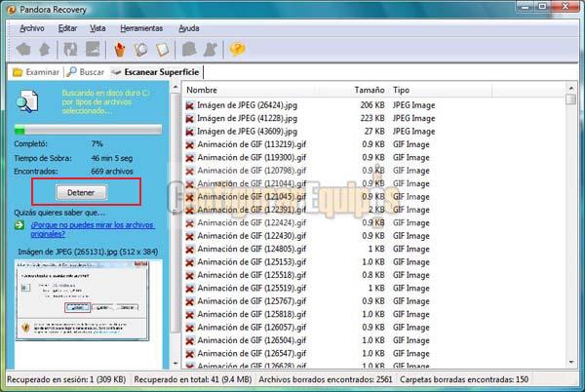Click the green arrow icon beside the tip link
585x392 pixels.
coord(19,225)
